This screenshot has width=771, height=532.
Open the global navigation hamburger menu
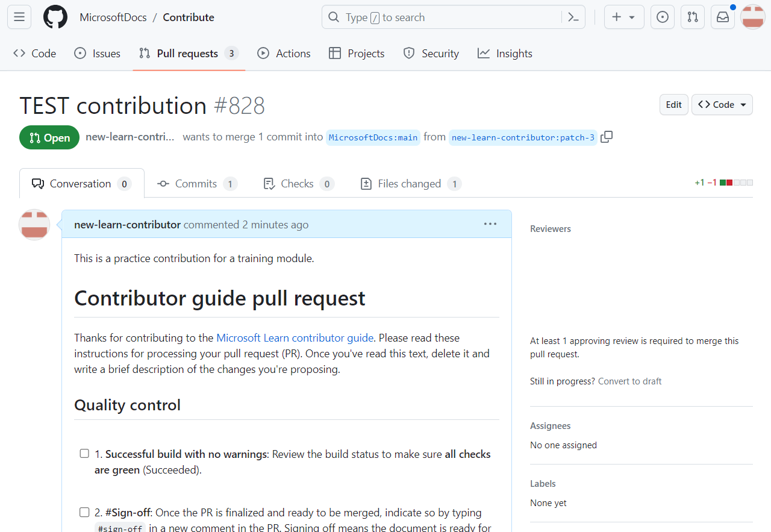19,17
